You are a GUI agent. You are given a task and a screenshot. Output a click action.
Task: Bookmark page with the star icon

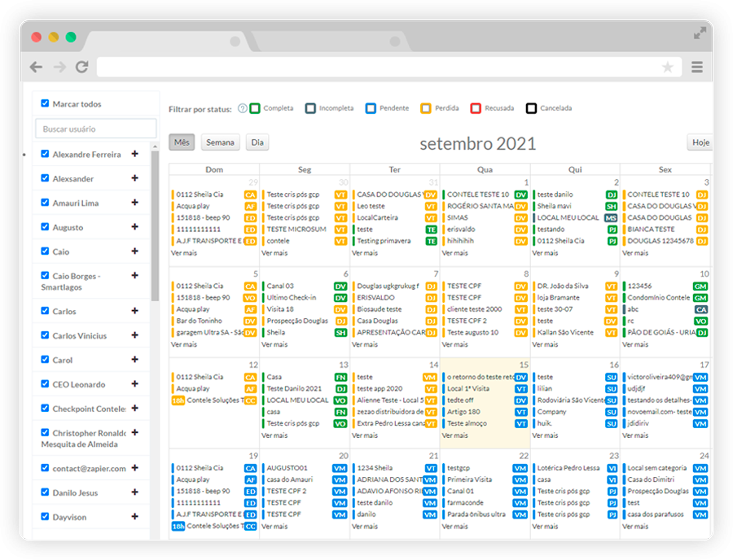(668, 68)
